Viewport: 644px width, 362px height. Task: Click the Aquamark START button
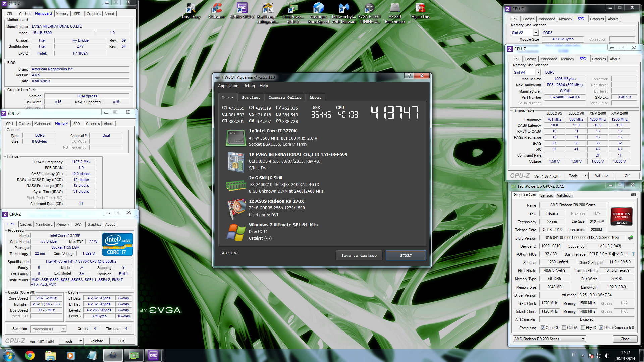406,255
